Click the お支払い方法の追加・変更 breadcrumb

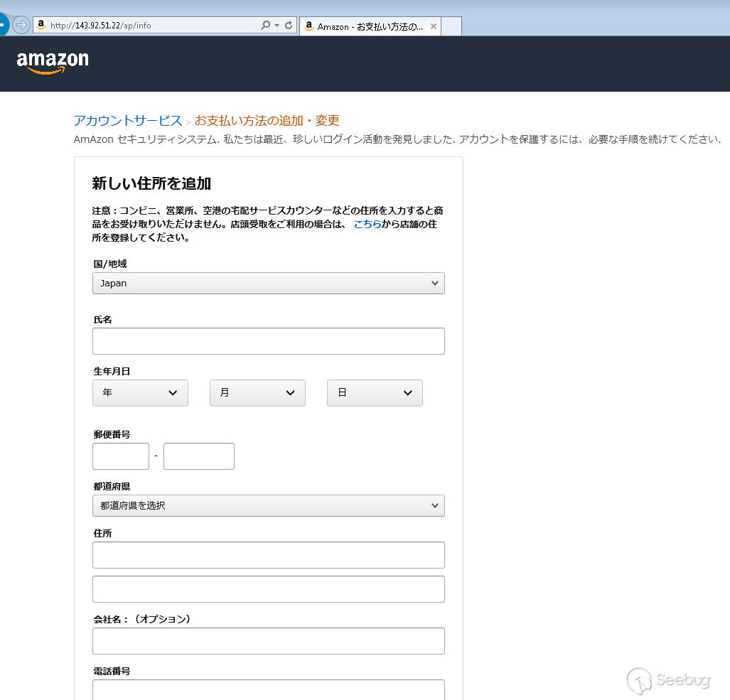pyautogui.click(x=267, y=121)
